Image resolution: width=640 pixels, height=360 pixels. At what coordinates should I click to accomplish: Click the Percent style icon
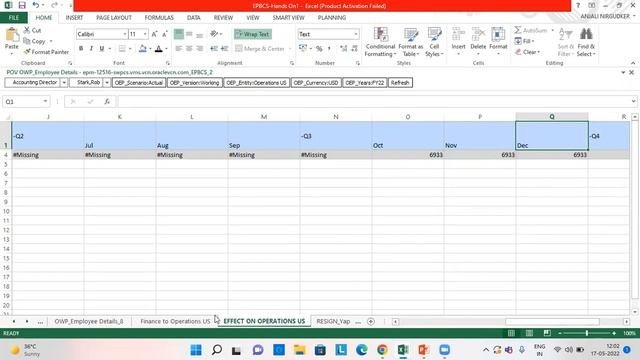(319, 49)
